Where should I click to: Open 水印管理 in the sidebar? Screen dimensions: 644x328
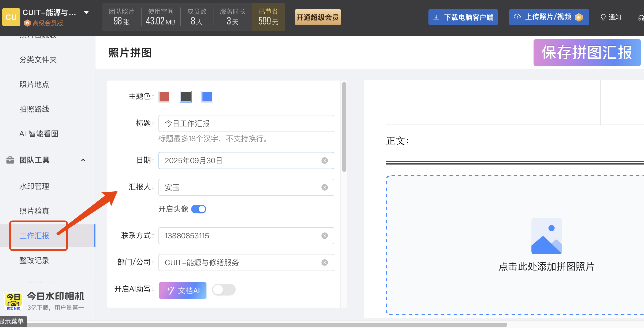pyautogui.click(x=34, y=186)
